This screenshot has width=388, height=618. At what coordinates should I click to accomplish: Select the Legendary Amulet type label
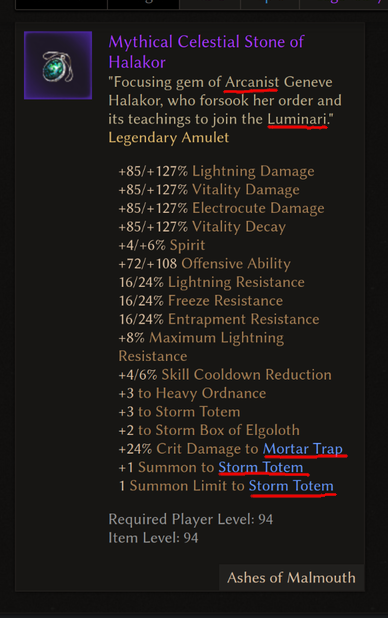[x=169, y=138]
